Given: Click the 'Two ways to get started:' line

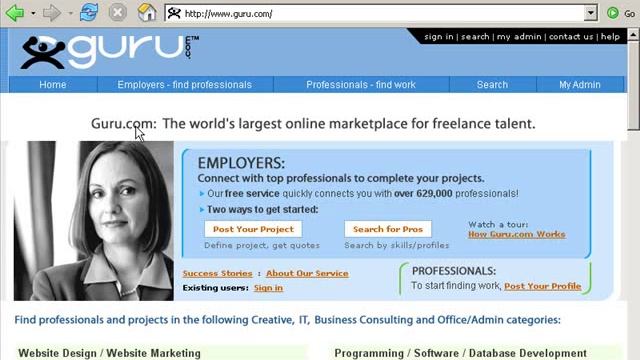Looking at the screenshot, I should pyautogui.click(x=262, y=209).
